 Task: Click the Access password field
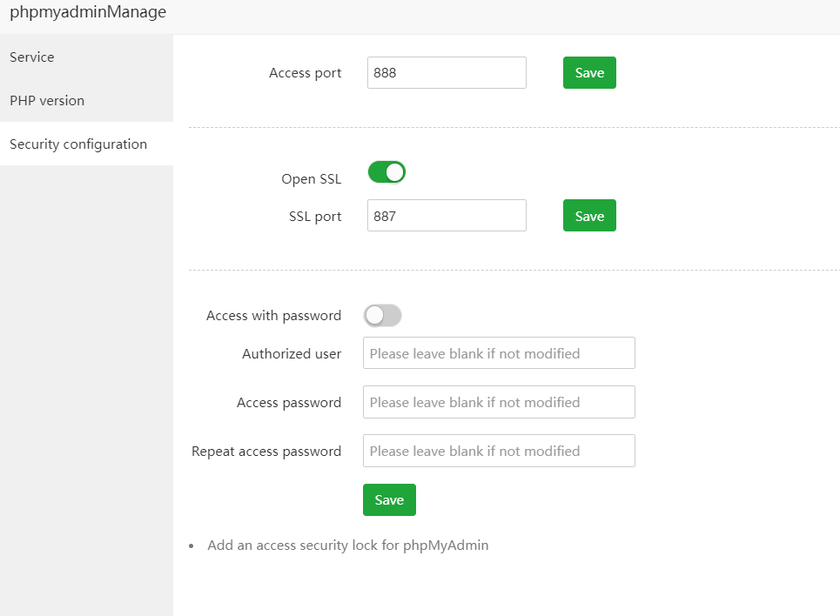pyautogui.click(x=499, y=402)
